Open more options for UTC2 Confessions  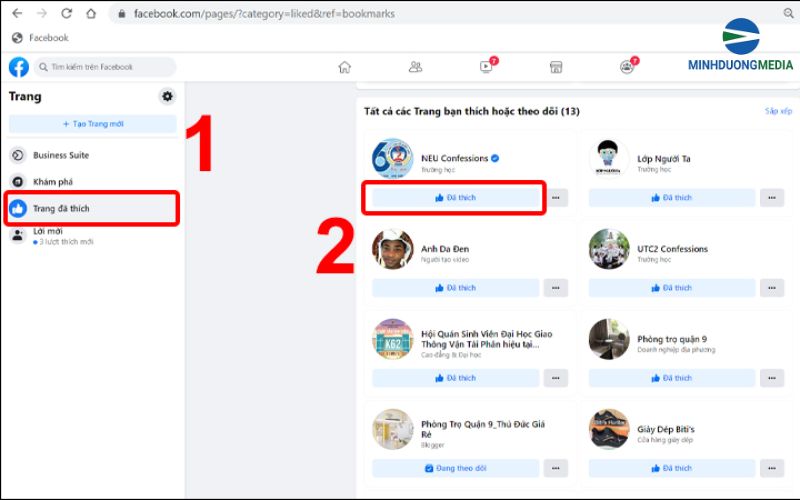coord(772,288)
